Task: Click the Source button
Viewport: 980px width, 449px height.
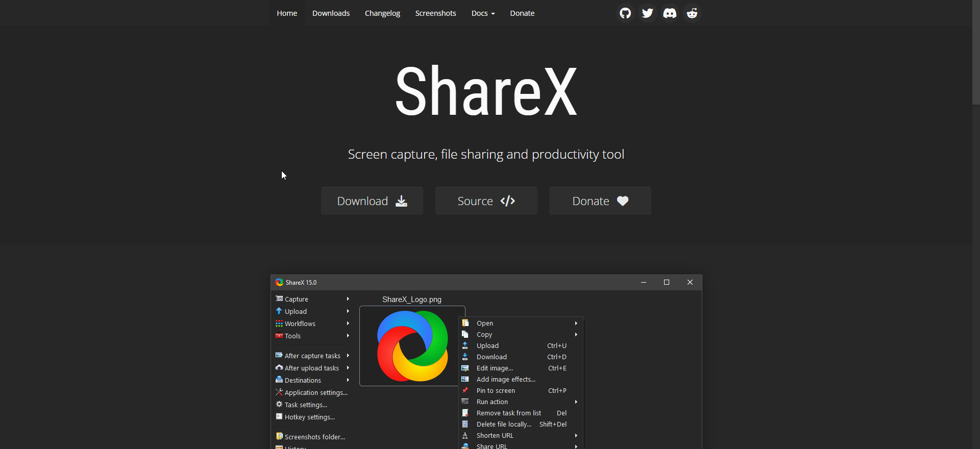Action: 486,201
